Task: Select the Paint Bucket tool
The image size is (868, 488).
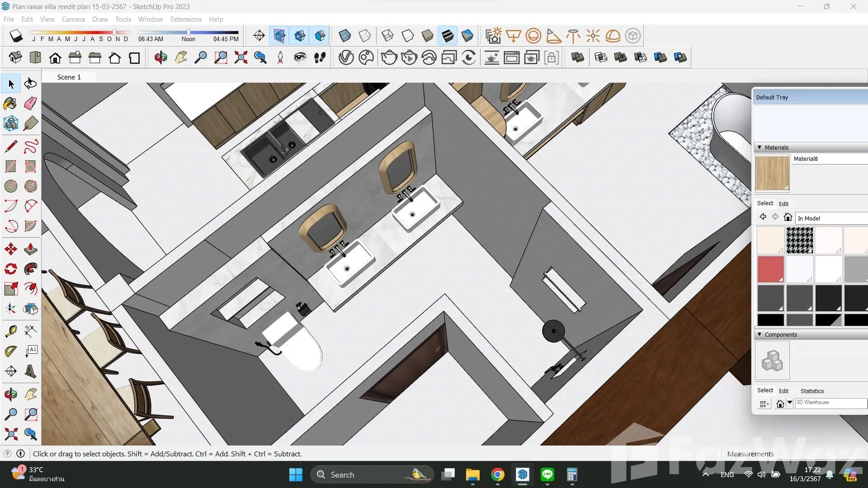Action: pos(10,103)
